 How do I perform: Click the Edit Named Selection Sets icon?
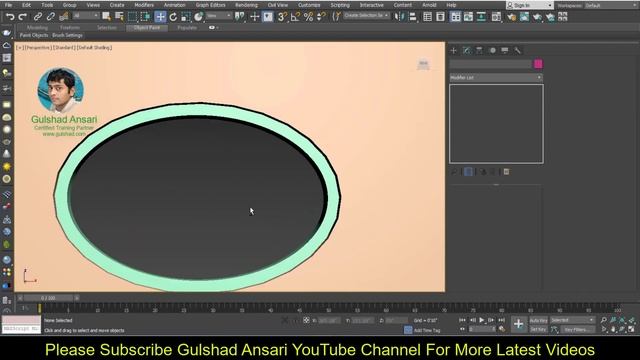tap(336, 17)
